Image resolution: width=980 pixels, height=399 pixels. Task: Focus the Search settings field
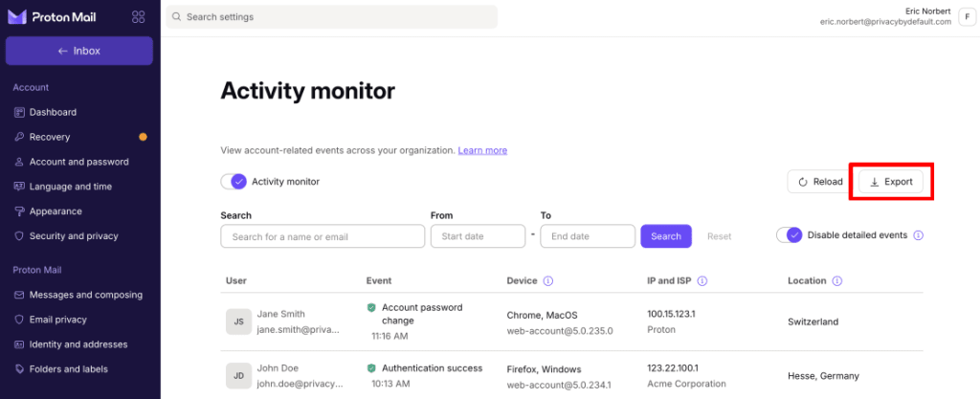pos(332,17)
